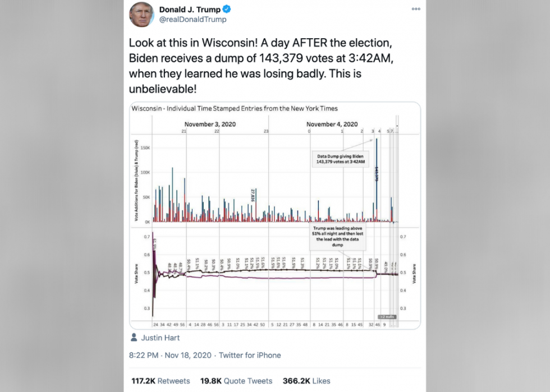Click the 27,836 bar label in chart
Image resolution: width=550 pixels, height=392 pixels.
click(253, 195)
